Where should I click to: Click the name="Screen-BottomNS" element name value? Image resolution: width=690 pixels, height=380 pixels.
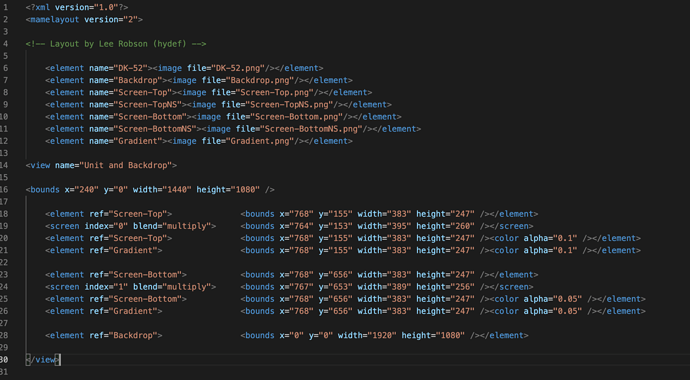tap(155, 129)
